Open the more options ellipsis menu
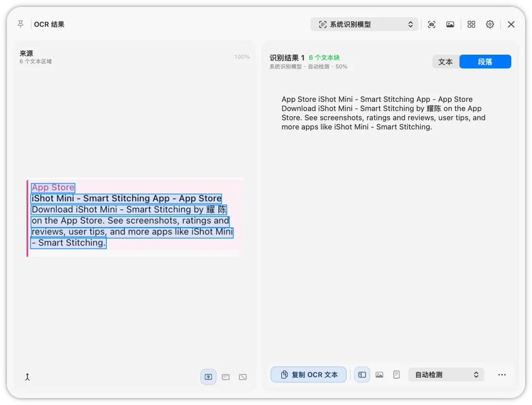The image size is (532, 405). point(502,374)
